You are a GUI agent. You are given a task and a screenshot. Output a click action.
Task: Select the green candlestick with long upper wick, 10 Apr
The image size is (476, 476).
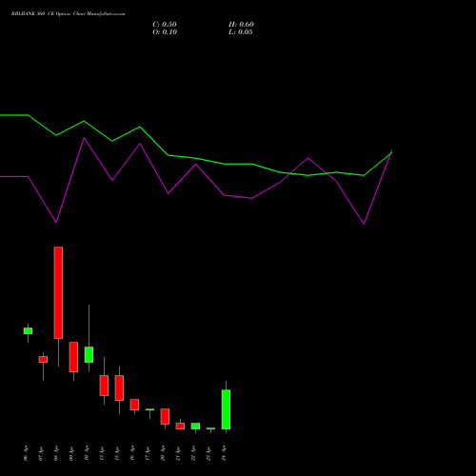pyautogui.click(x=89, y=354)
